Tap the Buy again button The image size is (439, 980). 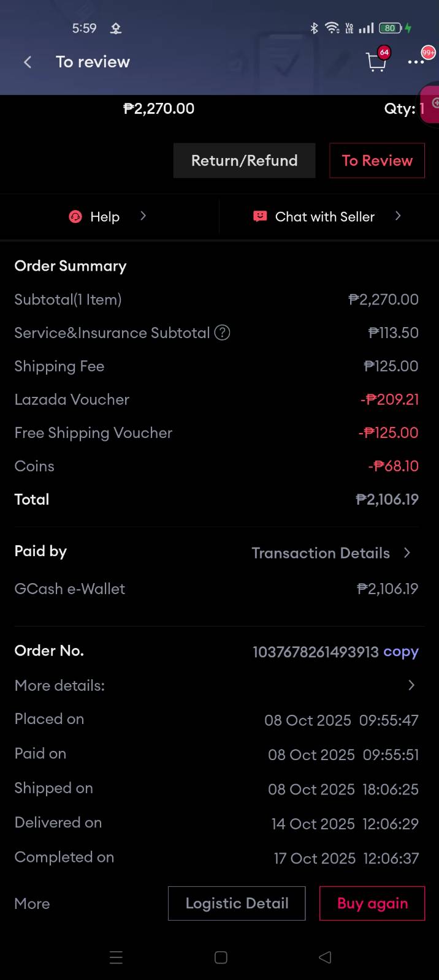372,903
